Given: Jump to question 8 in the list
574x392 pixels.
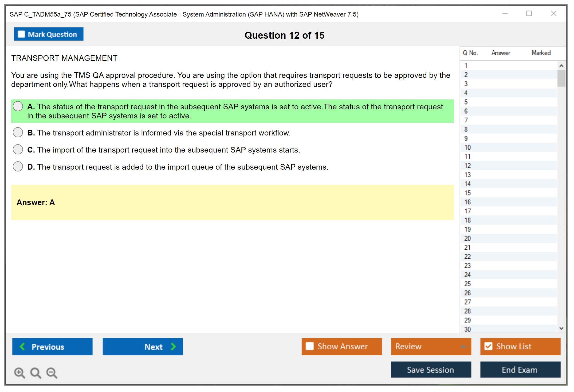Looking at the screenshot, I should [466, 129].
